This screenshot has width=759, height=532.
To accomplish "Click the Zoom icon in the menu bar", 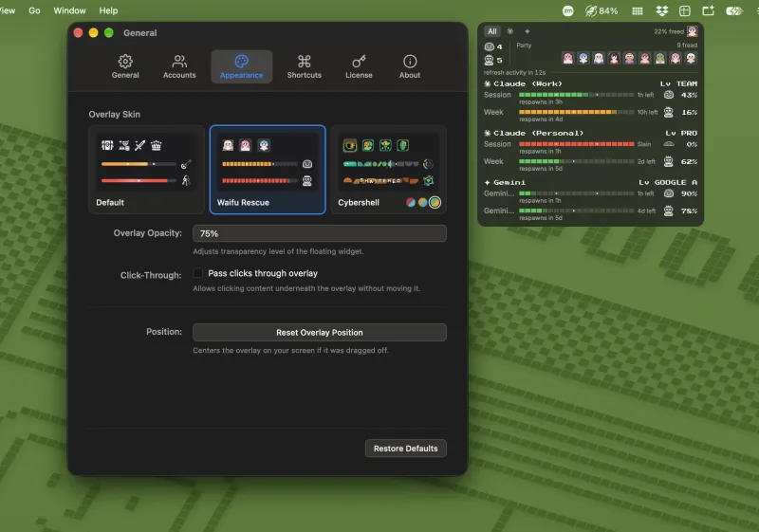I will coord(567,10).
